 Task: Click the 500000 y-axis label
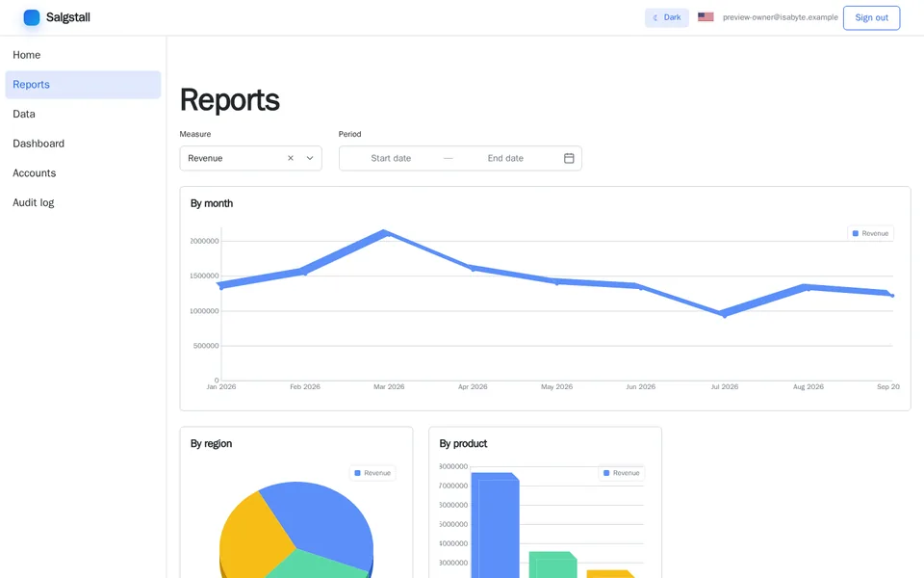pos(206,346)
